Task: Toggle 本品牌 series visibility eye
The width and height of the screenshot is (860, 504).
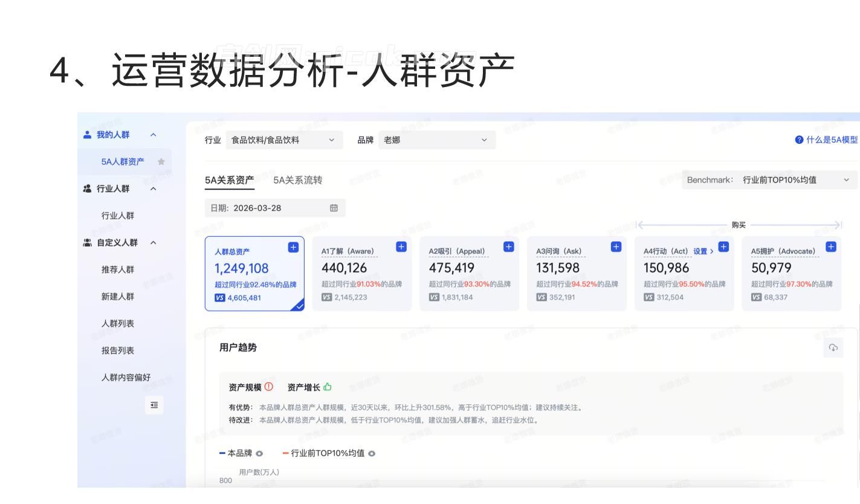Action: [x=259, y=453]
